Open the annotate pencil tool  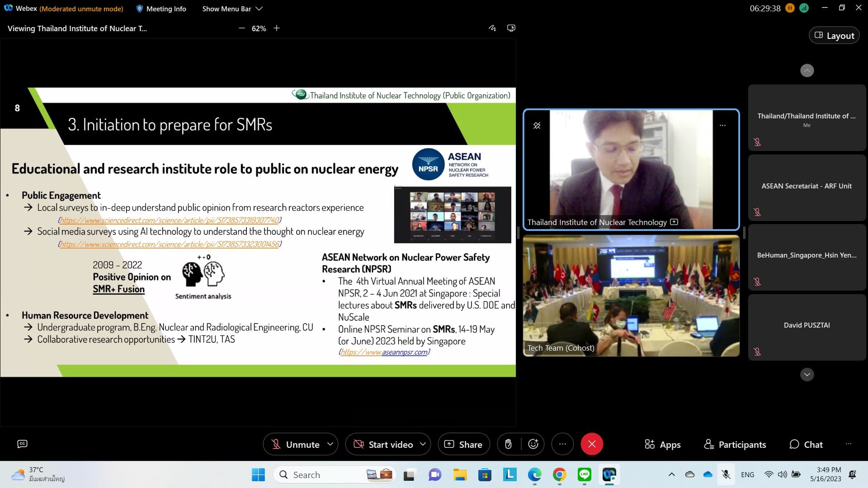click(492, 28)
